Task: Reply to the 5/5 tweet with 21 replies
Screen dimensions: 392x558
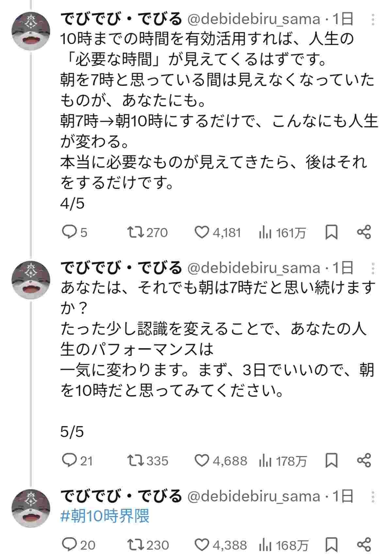Action: point(69,460)
